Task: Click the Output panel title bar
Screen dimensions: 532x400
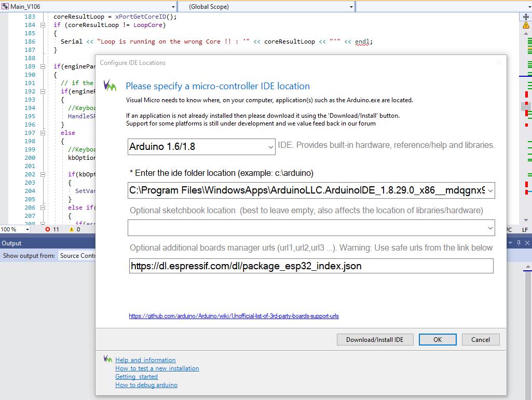Action: point(48,243)
